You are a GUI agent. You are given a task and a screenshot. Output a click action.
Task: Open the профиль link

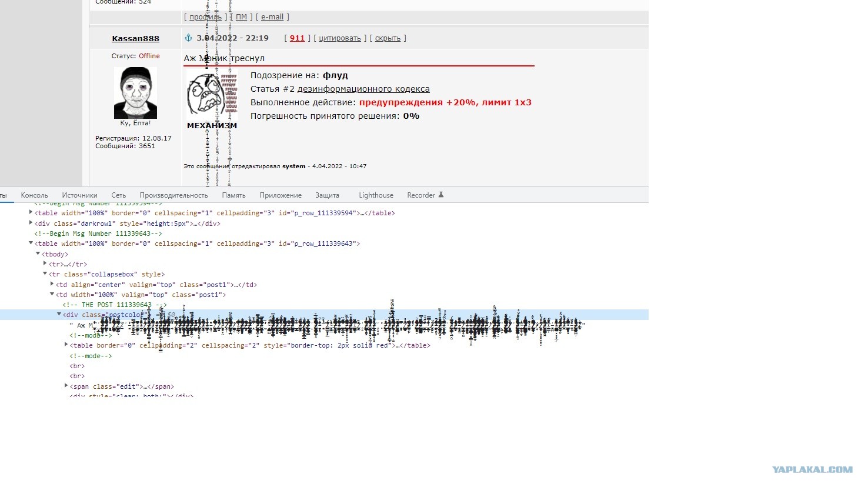[x=205, y=17]
